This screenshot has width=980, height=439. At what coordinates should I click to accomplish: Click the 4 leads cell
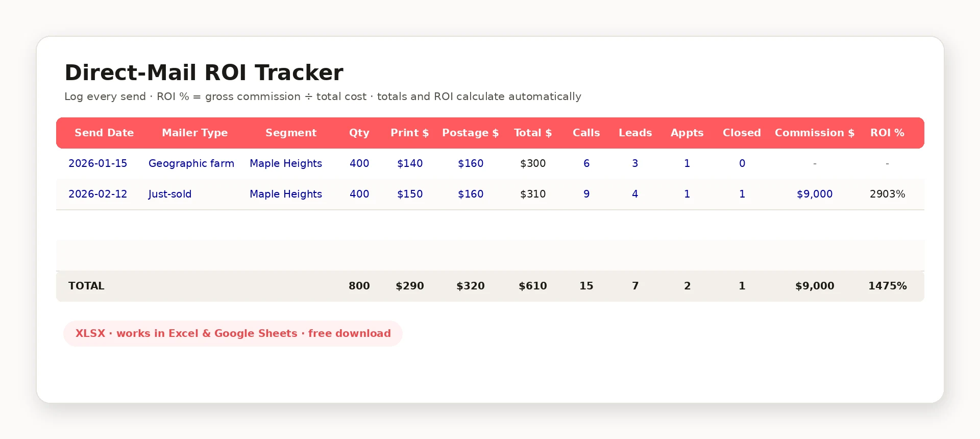(x=635, y=194)
